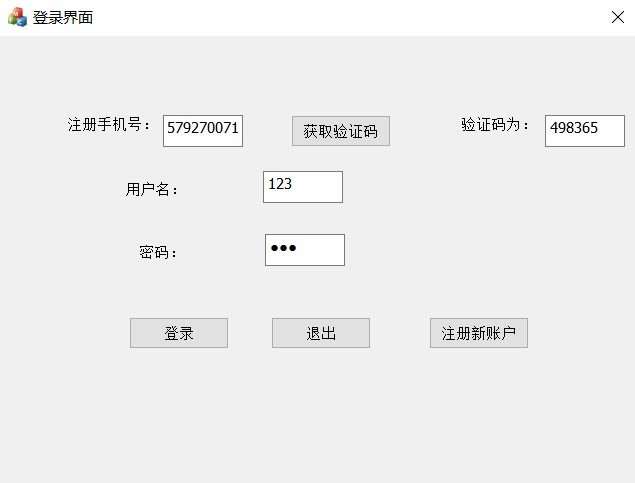Focus the 注册手机号 phone number field
Viewport: 635px width, 483px height.
[203, 130]
